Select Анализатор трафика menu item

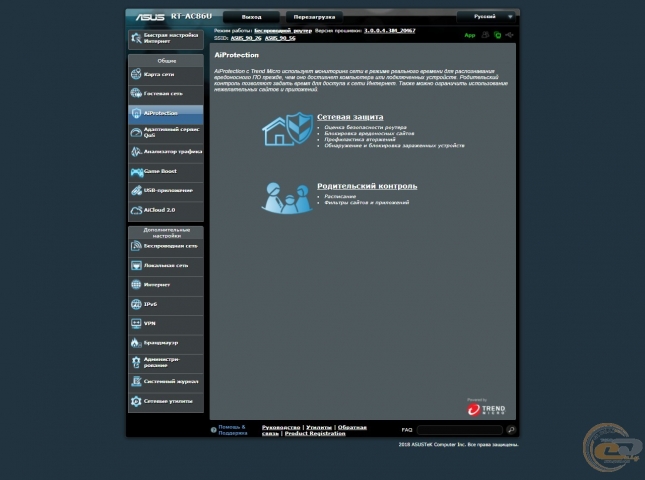166,152
